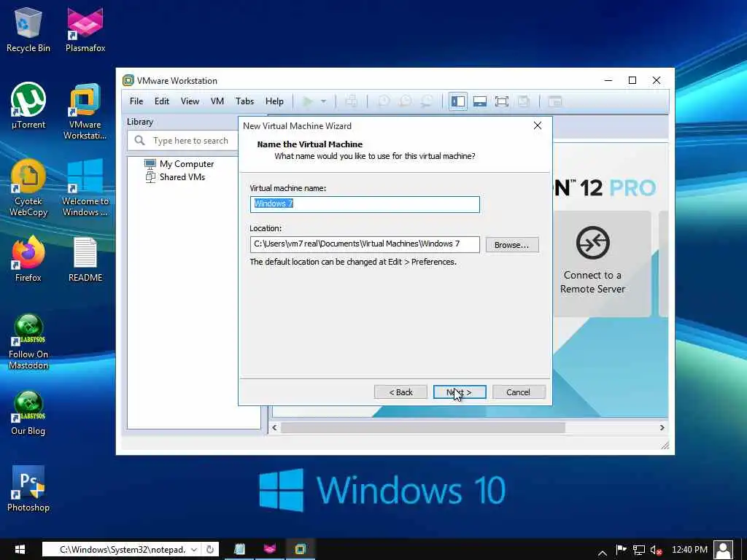The image size is (747, 560).
Task: Open the Help menu
Action: (x=274, y=101)
